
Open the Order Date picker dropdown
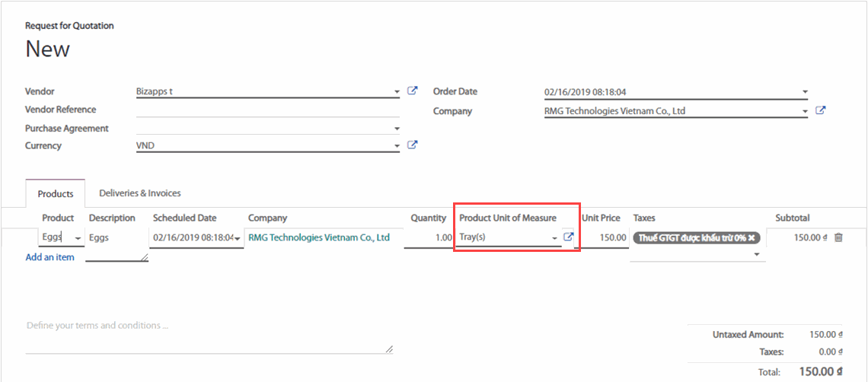(x=805, y=92)
